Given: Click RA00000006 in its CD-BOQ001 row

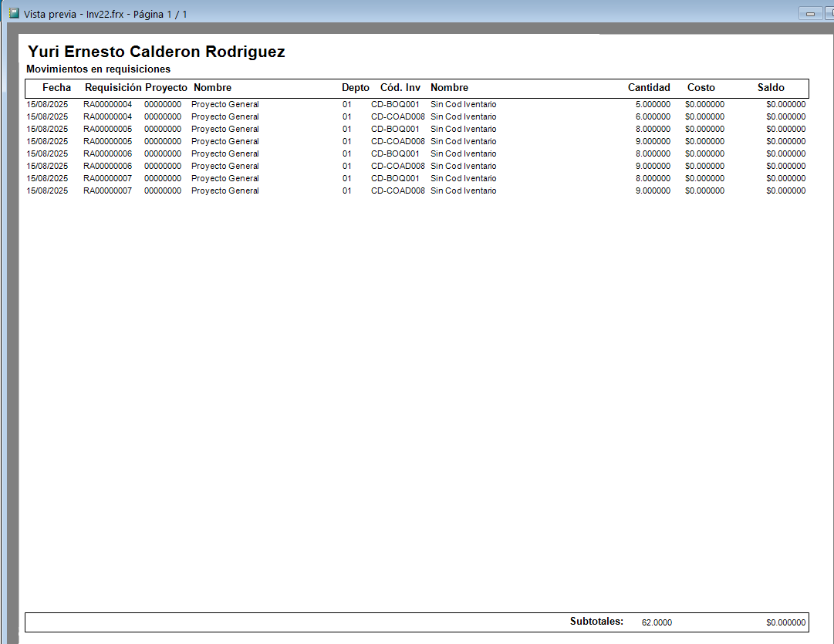Looking at the screenshot, I should pos(107,153).
